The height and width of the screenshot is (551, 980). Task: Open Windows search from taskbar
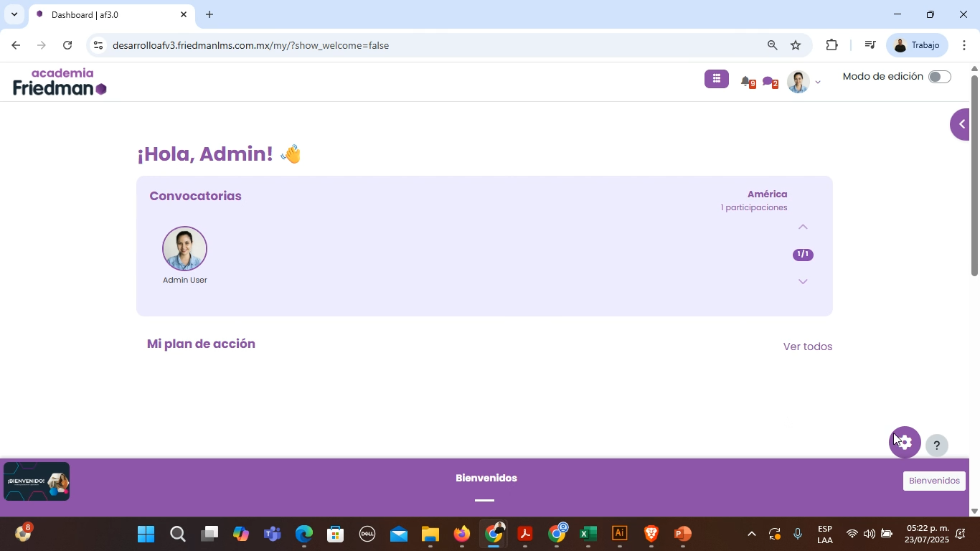pos(177,534)
